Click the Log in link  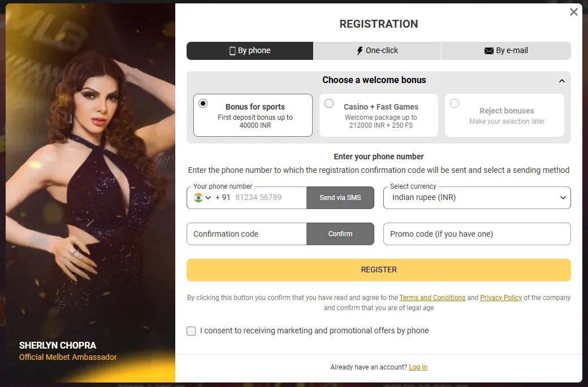418,367
